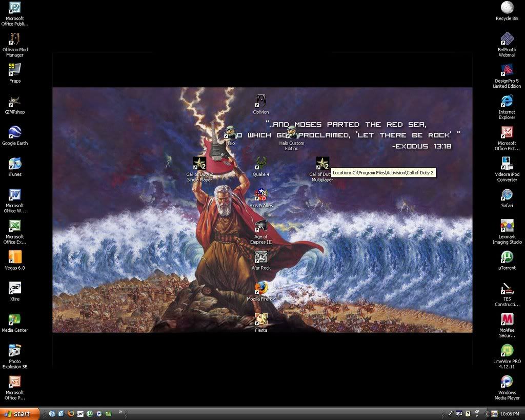
Task: Launch Internet Explorer desktop icon
Action: (507, 107)
